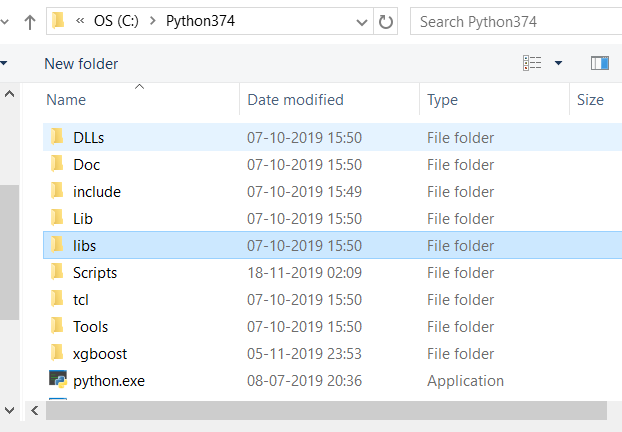The height and width of the screenshot is (432, 622).
Task: Click the Up one level arrow
Action: click(x=30, y=22)
